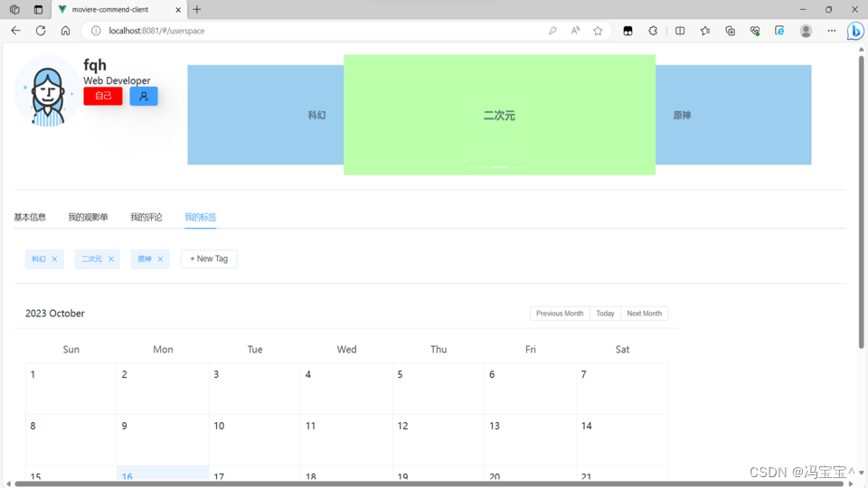The width and height of the screenshot is (868, 488).
Task: Go to Previous Month in calendar
Action: pyautogui.click(x=560, y=314)
